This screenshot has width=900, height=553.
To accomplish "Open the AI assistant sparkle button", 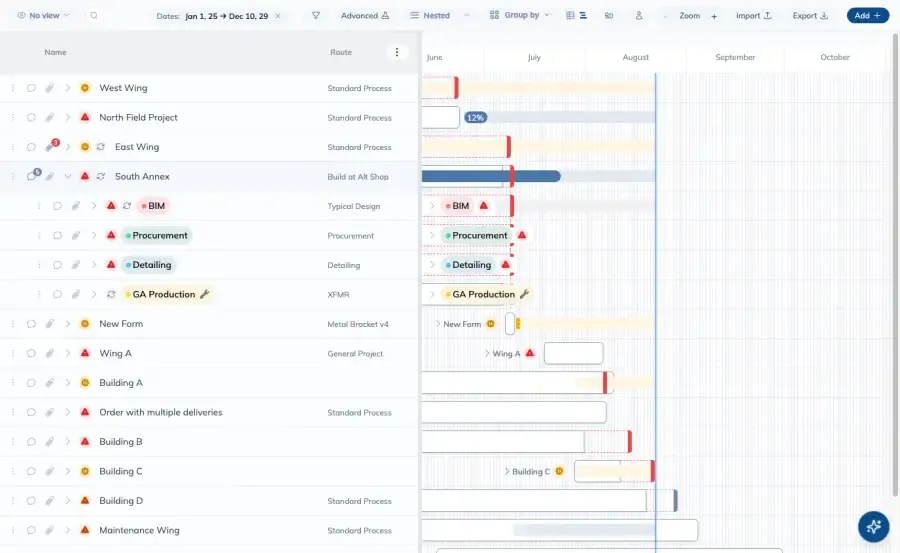I will pyautogui.click(x=874, y=527).
